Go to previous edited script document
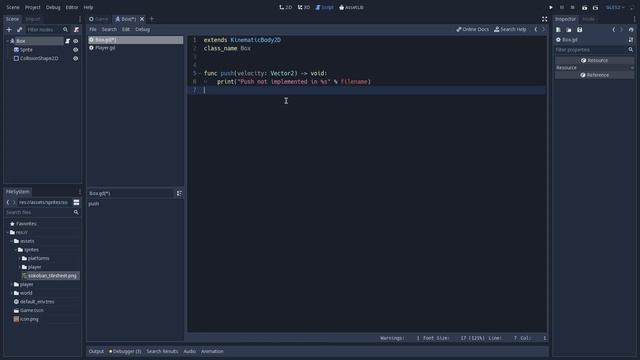 click(536, 29)
